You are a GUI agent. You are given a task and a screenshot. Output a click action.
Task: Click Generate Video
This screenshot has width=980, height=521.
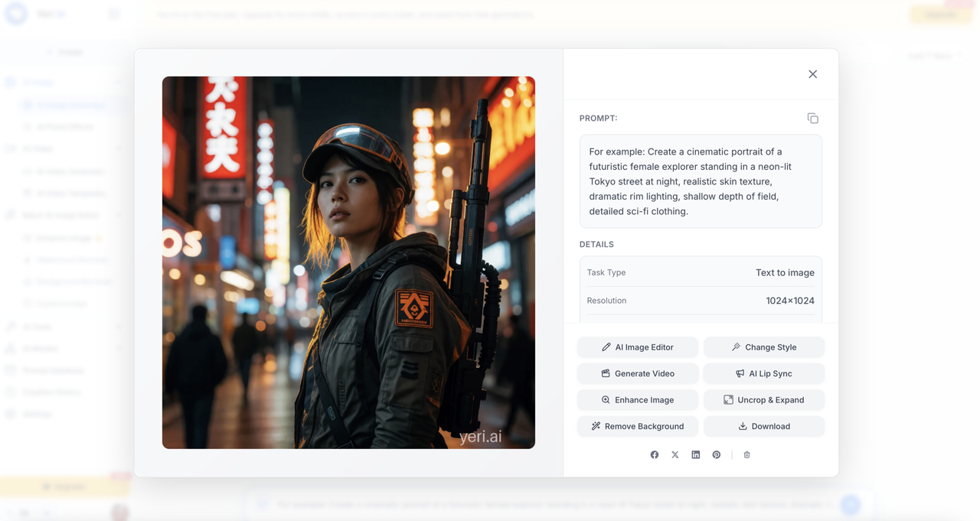click(638, 373)
